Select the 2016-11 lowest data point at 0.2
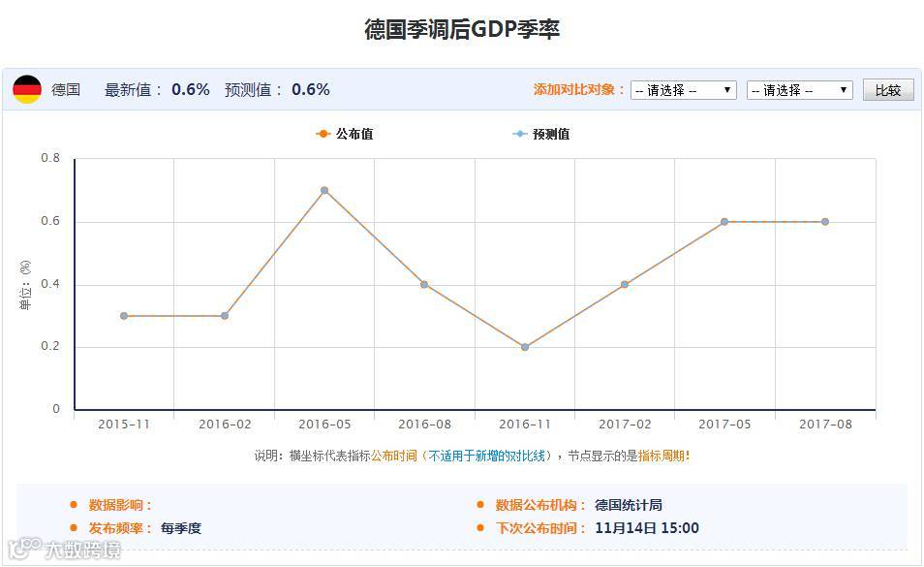 [525, 347]
